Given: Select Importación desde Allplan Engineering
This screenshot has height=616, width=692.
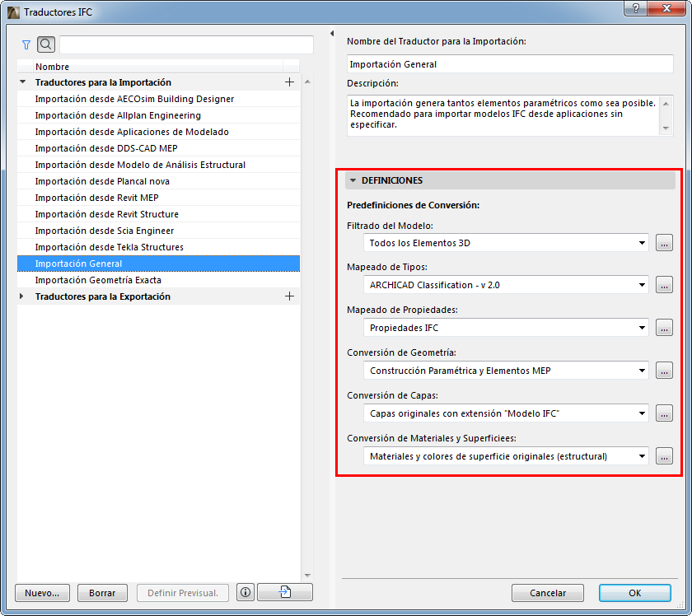Looking at the screenshot, I should click(x=158, y=115).
